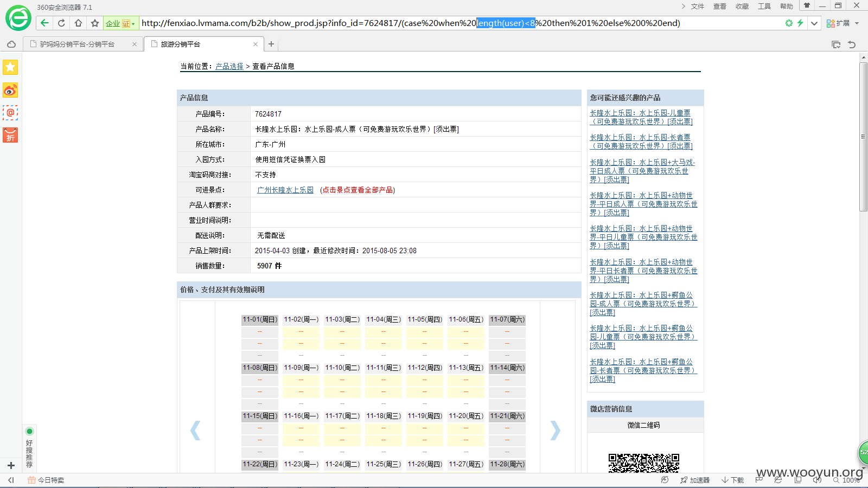Open 下载 downloads in status bar
This screenshot has height=488, width=868.
[732, 480]
